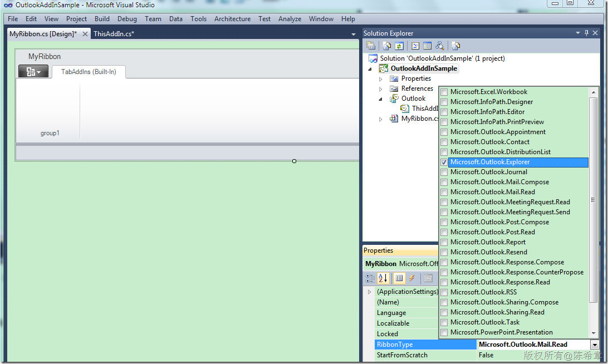Check Microsoft.Outlook.Post.Read
Viewport: 608px width, 364px height.
point(444,232)
